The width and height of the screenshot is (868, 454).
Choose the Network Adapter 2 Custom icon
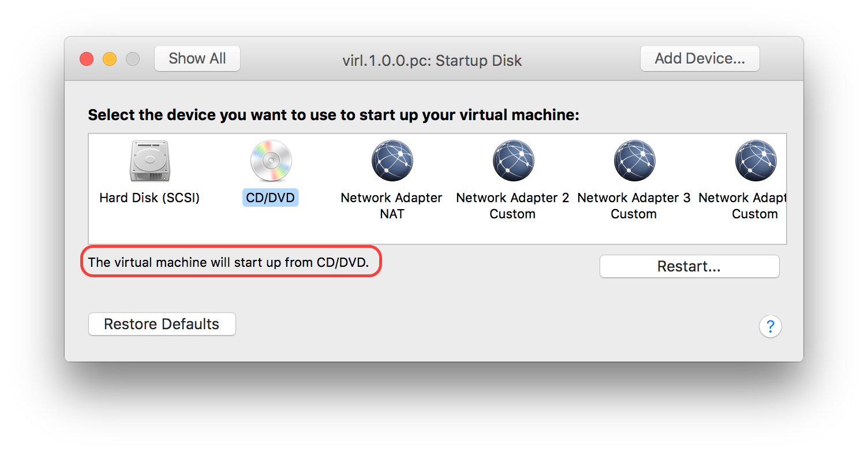point(512,161)
